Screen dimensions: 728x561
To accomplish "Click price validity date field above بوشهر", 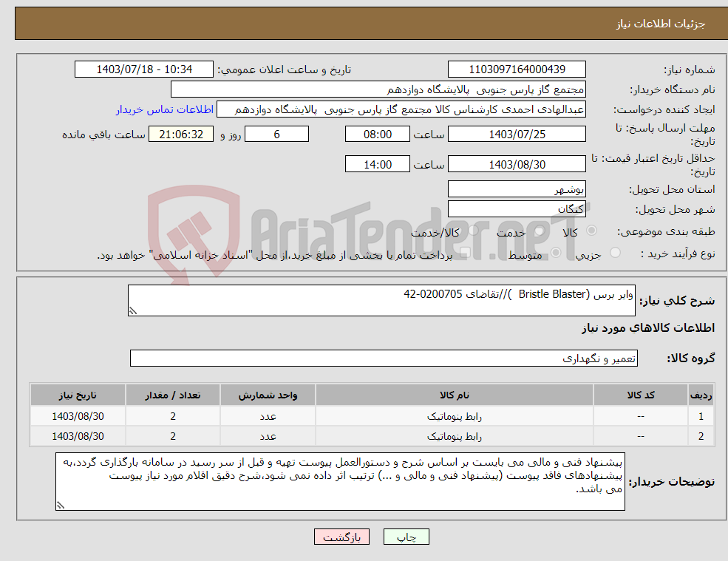I will click(517, 164).
